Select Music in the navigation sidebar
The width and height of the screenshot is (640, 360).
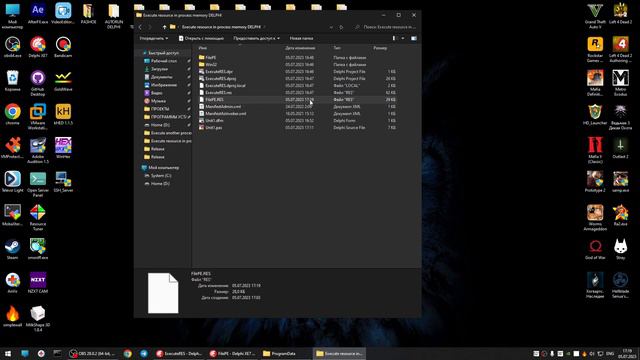158,101
